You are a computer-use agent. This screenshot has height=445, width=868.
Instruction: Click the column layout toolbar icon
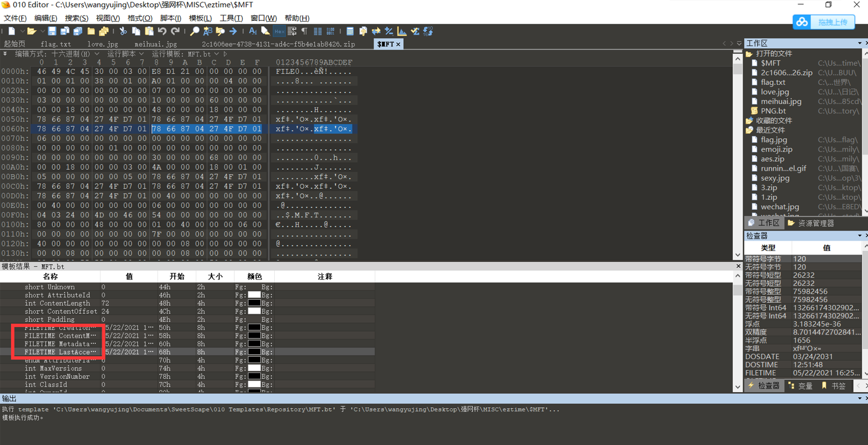click(x=317, y=31)
